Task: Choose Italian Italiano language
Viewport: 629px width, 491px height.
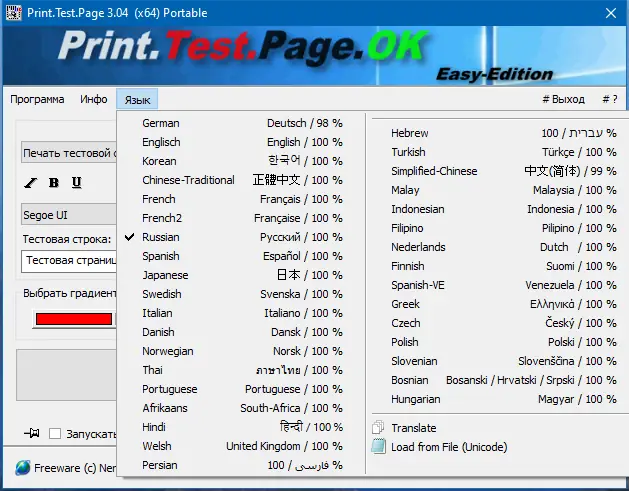Action: pos(242,313)
